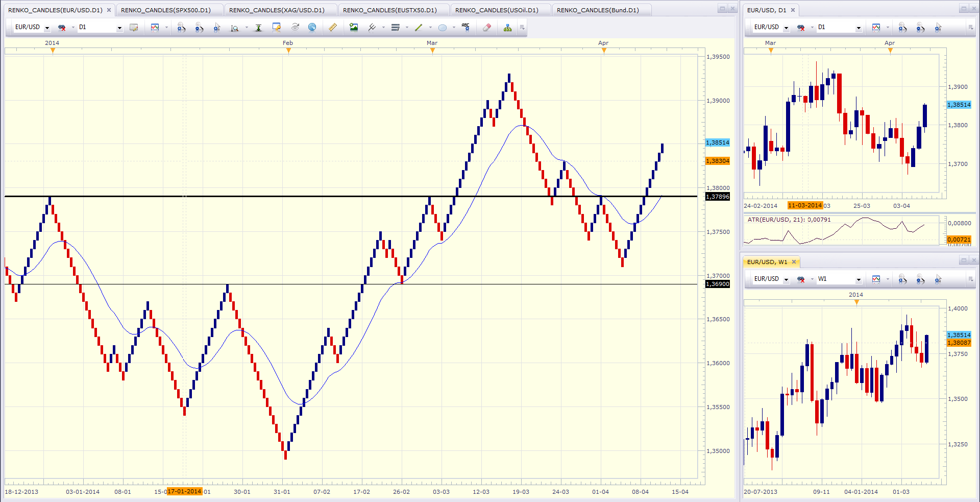Expand the arrow next to the main link icon
The height and width of the screenshot is (502, 980).
coord(73,28)
